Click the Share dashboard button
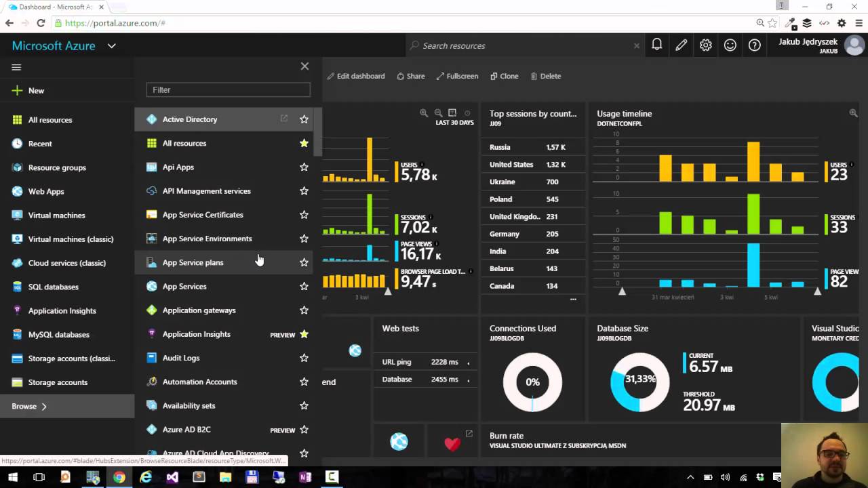The width and height of the screenshot is (868, 488). (411, 76)
